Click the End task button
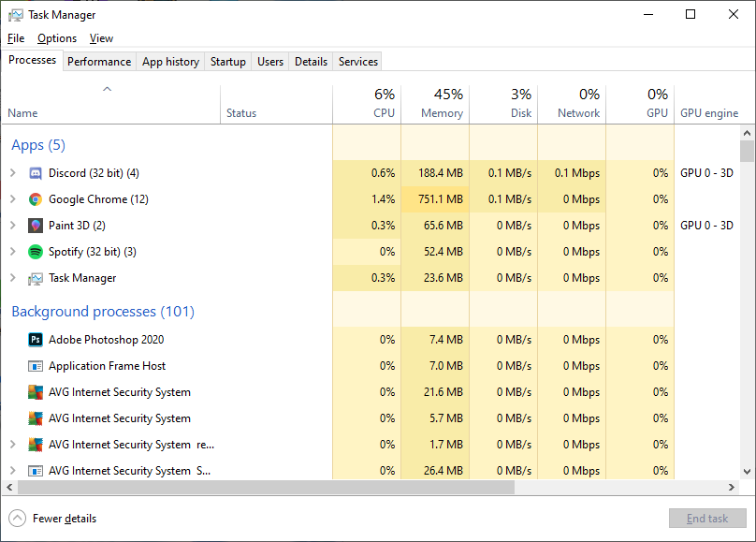The width and height of the screenshot is (756, 542). pyautogui.click(x=707, y=519)
